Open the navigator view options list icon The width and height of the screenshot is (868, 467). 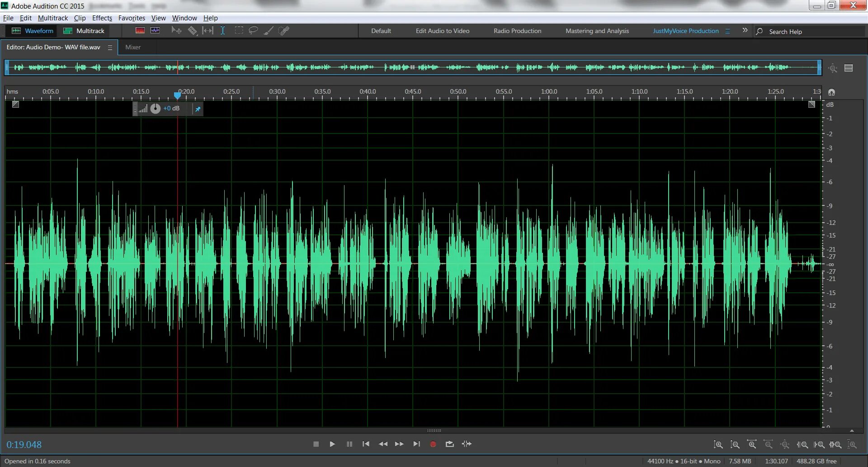[849, 68]
